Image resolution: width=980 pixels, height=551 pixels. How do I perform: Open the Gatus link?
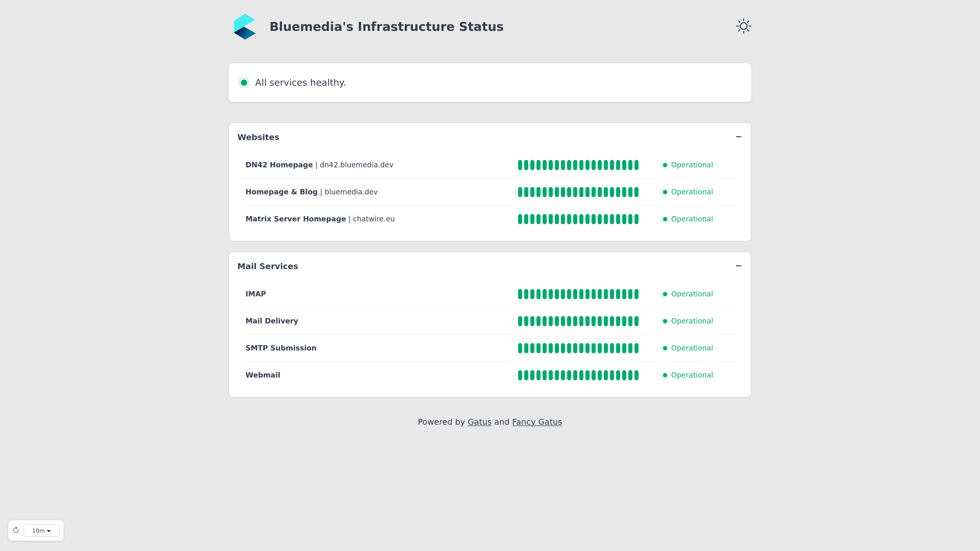pyautogui.click(x=479, y=422)
